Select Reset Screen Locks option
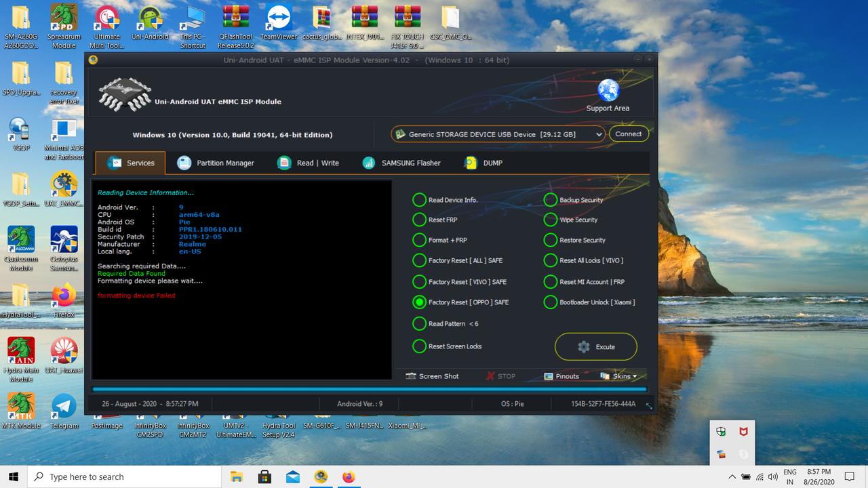Screen dimensions: 868x488 (x=448, y=346)
